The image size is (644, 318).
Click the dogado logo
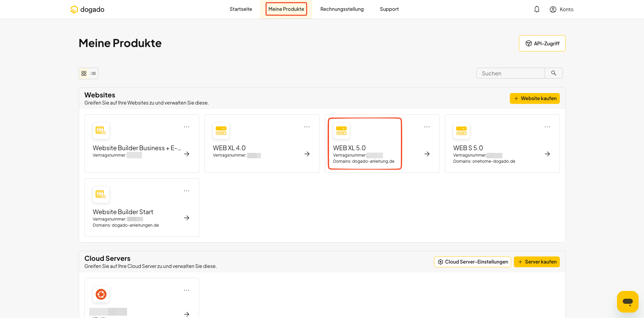click(87, 9)
